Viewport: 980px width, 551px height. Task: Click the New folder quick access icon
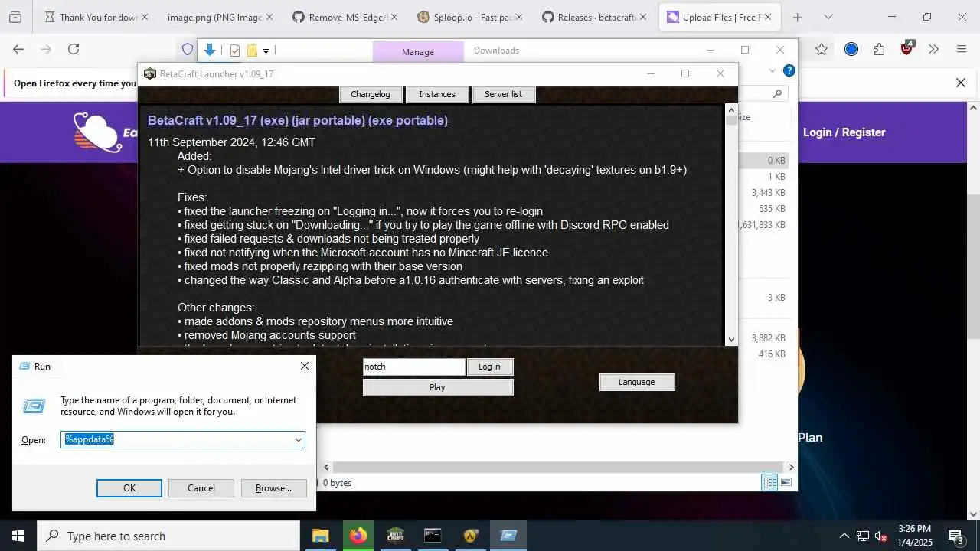coord(252,51)
